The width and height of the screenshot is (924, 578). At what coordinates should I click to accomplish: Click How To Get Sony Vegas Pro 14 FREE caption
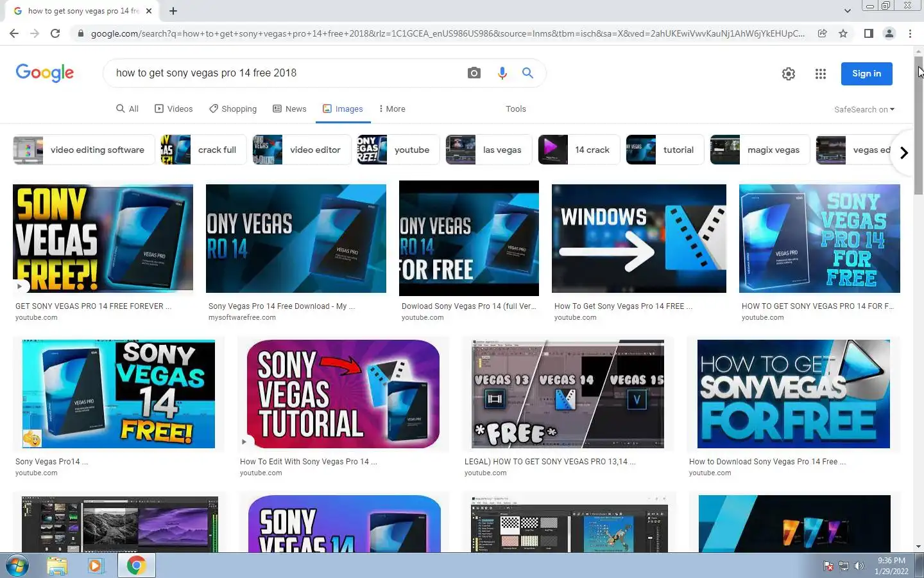(x=623, y=306)
